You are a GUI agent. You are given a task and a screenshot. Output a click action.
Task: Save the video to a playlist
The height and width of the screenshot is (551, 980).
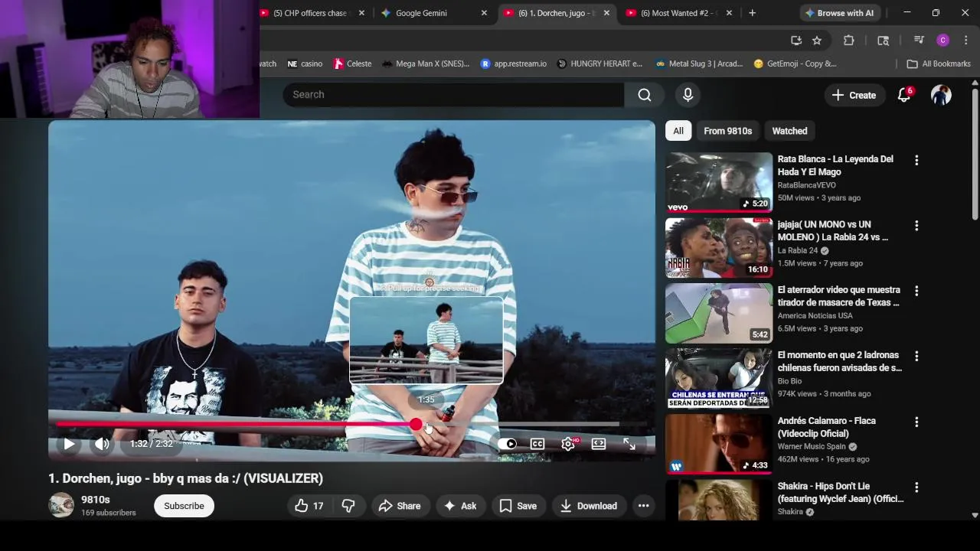(518, 506)
